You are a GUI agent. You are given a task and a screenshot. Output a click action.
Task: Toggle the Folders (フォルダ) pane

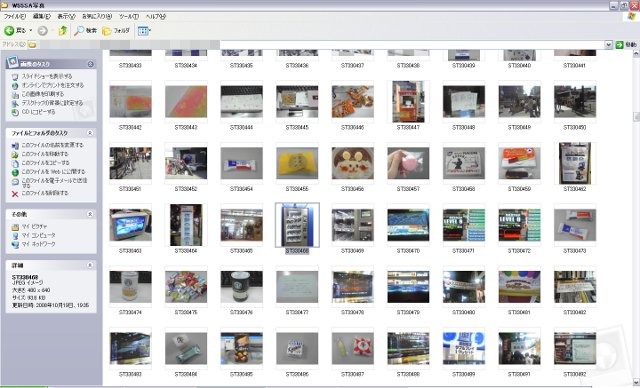click(116, 31)
